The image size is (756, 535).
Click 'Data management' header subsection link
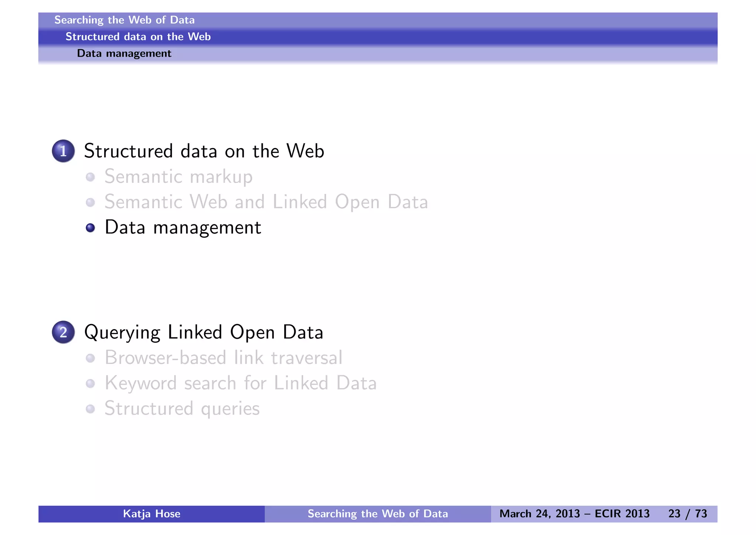[x=124, y=54]
